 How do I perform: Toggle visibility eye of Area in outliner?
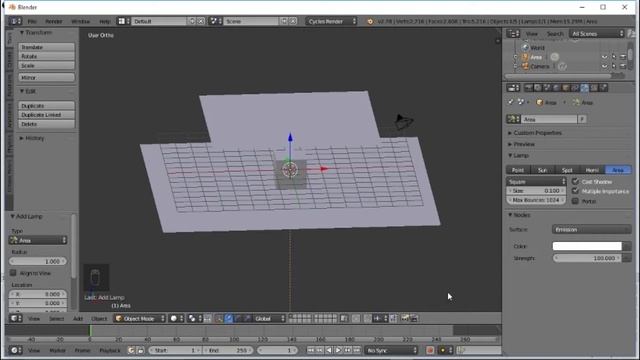604,57
